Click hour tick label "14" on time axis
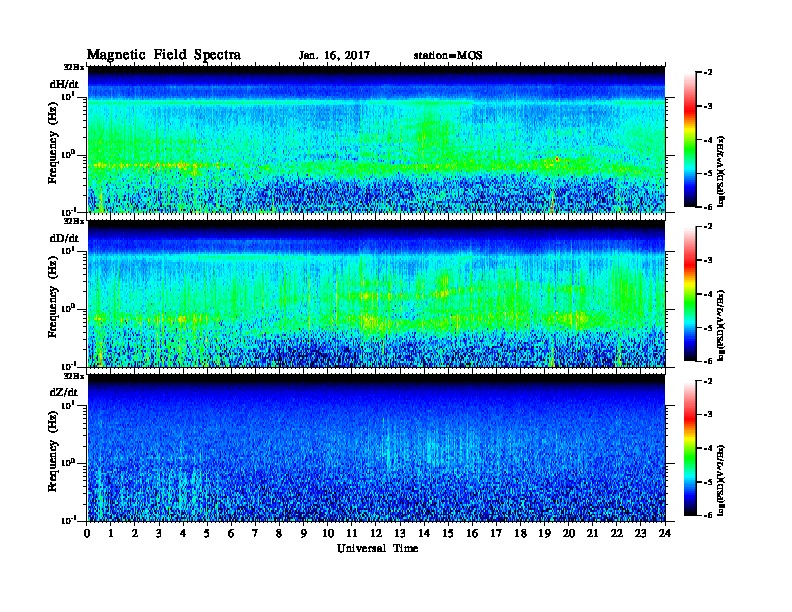 424,534
